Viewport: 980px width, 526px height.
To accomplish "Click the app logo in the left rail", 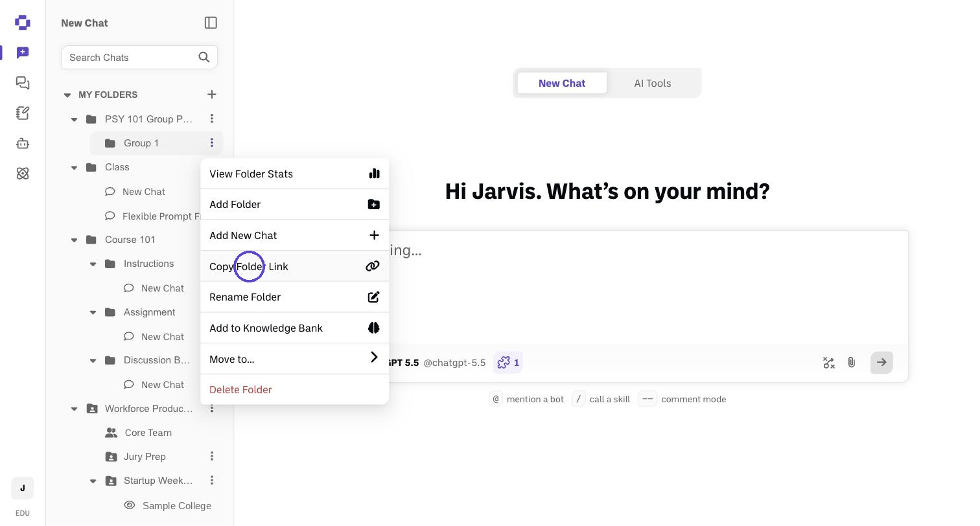I will pyautogui.click(x=23, y=23).
